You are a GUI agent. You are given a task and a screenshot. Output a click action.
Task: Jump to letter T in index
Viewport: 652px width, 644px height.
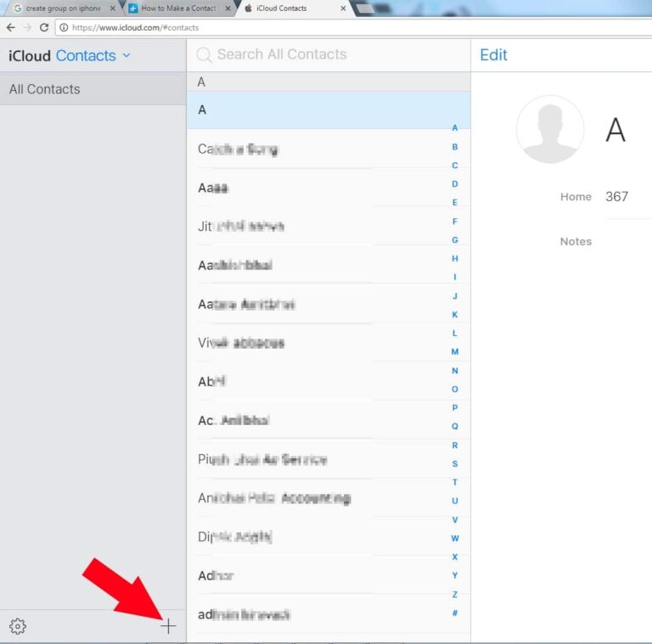click(455, 482)
